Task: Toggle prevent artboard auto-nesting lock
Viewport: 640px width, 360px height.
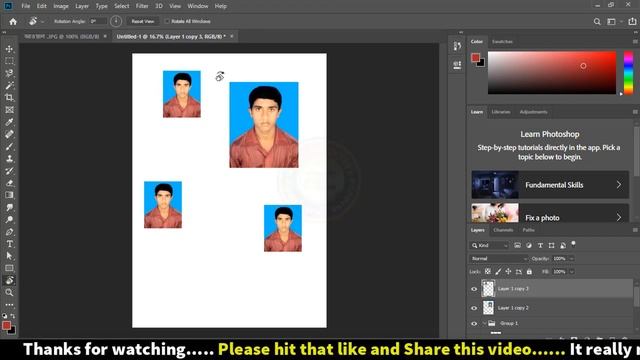Action: coord(519,271)
